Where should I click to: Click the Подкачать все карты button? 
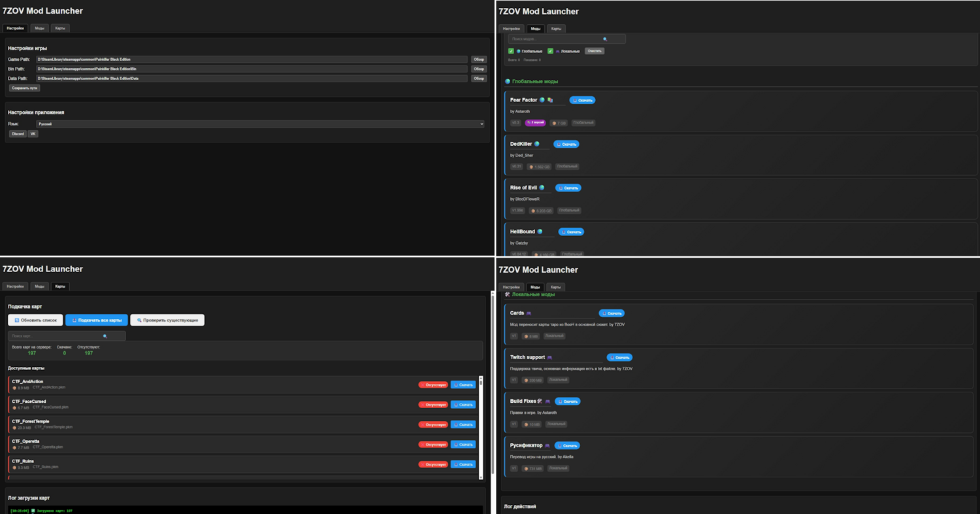tap(97, 320)
